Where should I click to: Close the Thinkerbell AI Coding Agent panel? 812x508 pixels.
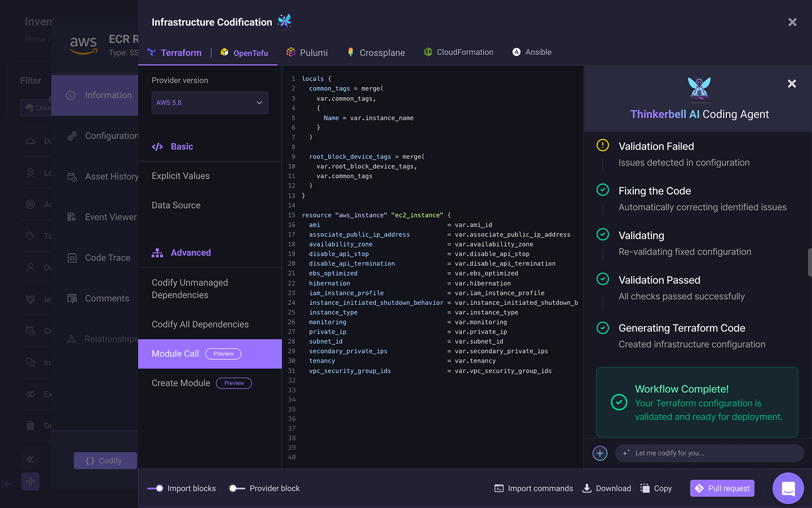coord(792,84)
